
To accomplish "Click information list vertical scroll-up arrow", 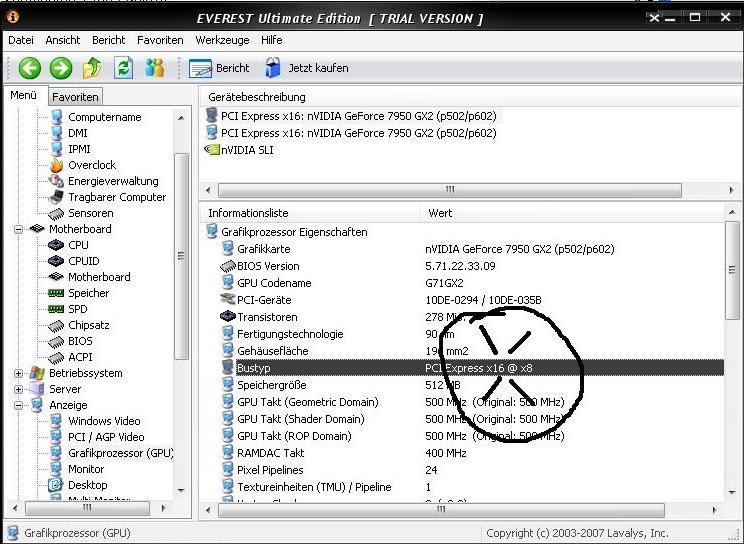I will (x=732, y=212).
